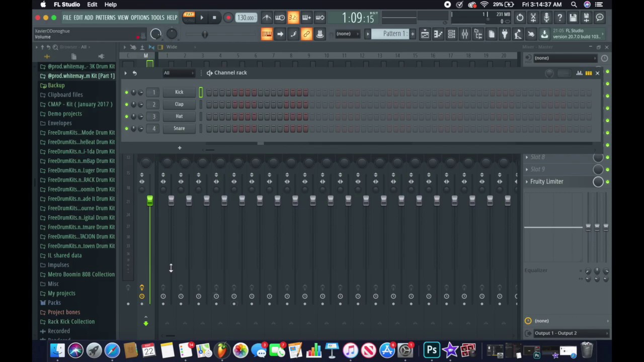Click the Channel rack swing knob
644x362 pixels.
[x=549, y=73]
